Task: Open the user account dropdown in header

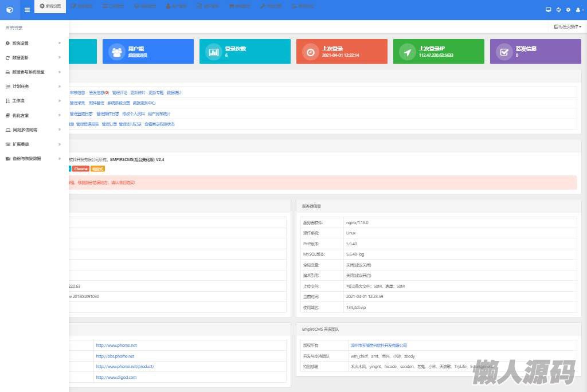Action: click(578, 10)
